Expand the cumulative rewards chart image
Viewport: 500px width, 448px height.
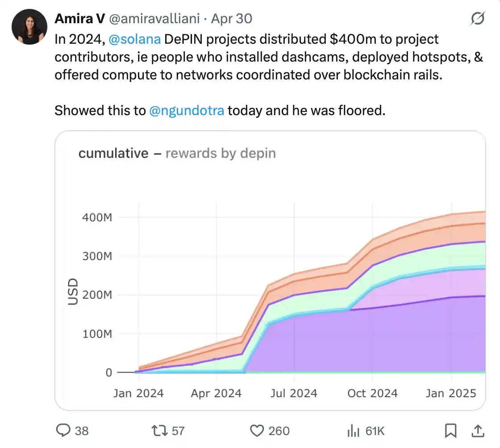tap(270, 270)
